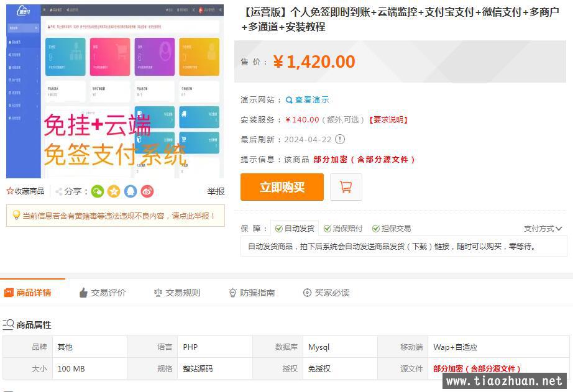Expand the 支付方式 dropdown
Image resolution: width=573 pixels, height=392 pixels.
pos(543,229)
